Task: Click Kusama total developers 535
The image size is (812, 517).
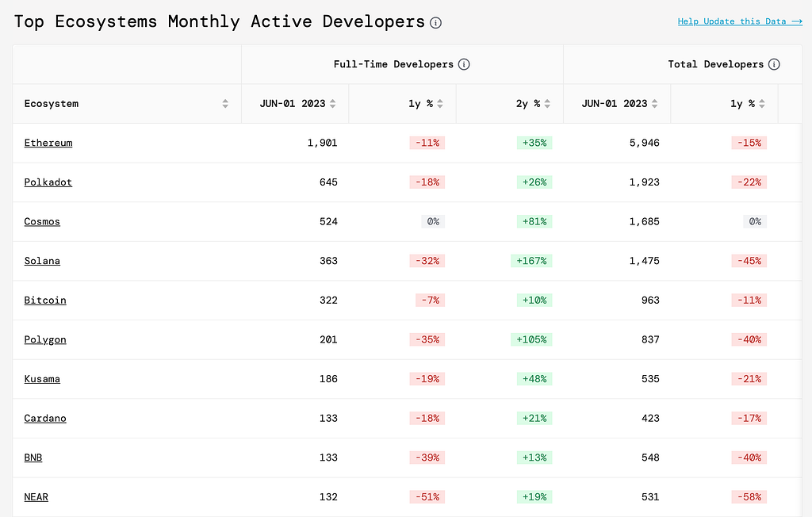Action: point(650,379)
